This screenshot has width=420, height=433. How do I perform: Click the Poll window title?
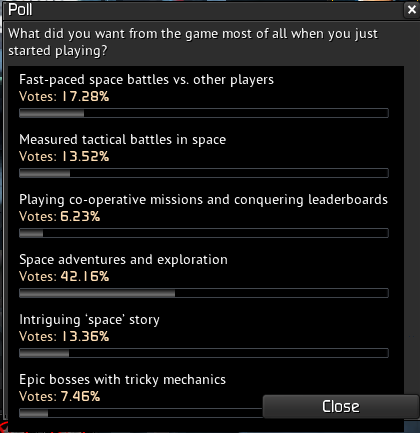pyautogui.click(x=20, y=10)
